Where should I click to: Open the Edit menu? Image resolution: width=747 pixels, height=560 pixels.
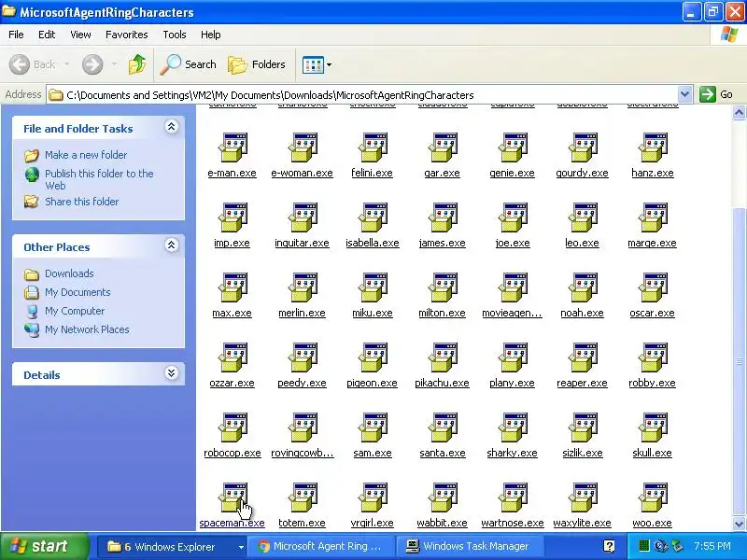click(47, 35)
